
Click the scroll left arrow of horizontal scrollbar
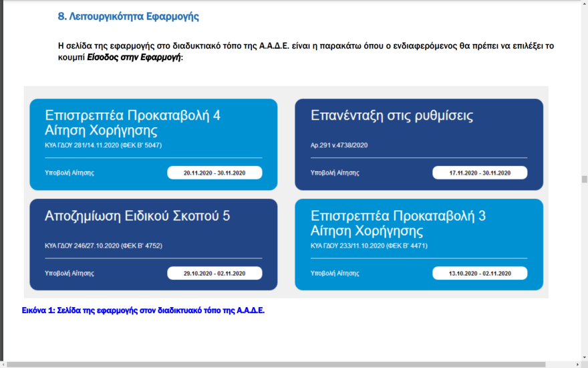pos(3,365)
